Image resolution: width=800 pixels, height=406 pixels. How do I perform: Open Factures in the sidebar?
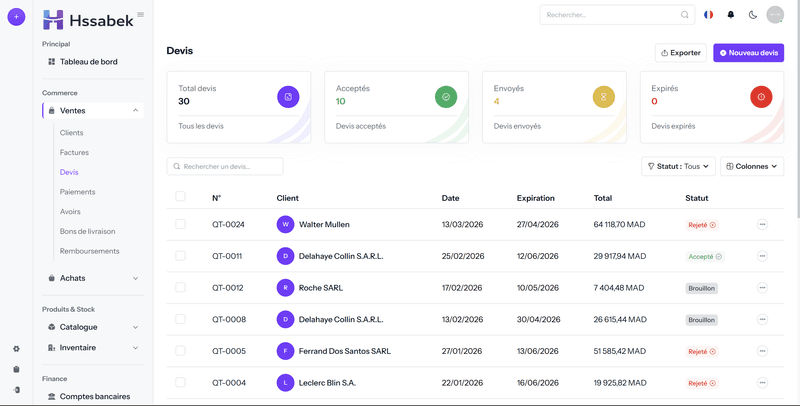[74, 152]
